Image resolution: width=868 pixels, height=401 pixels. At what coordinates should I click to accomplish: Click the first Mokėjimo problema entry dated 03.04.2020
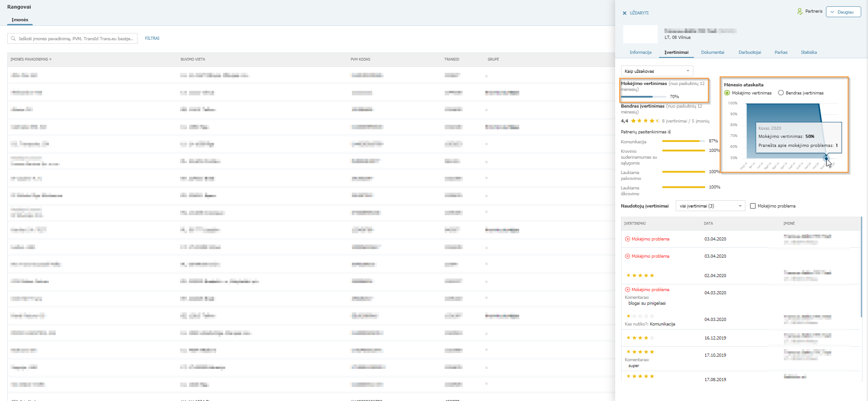click(650, 239)
